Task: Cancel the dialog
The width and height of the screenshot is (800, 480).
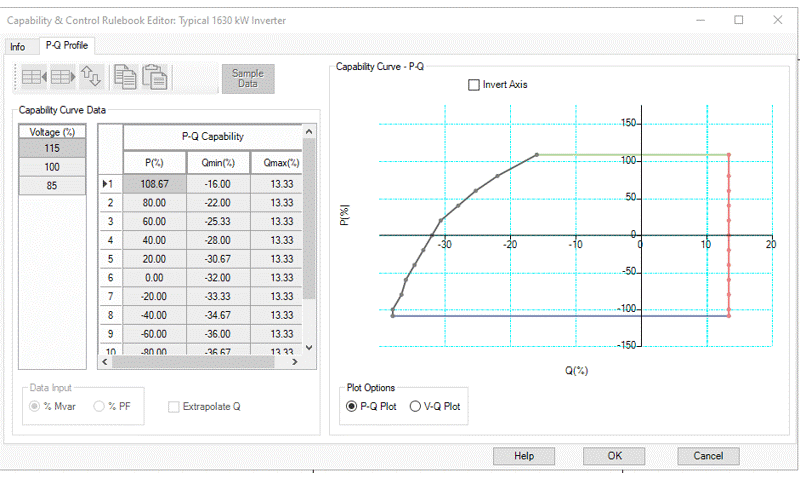Action: pos(707,456)
